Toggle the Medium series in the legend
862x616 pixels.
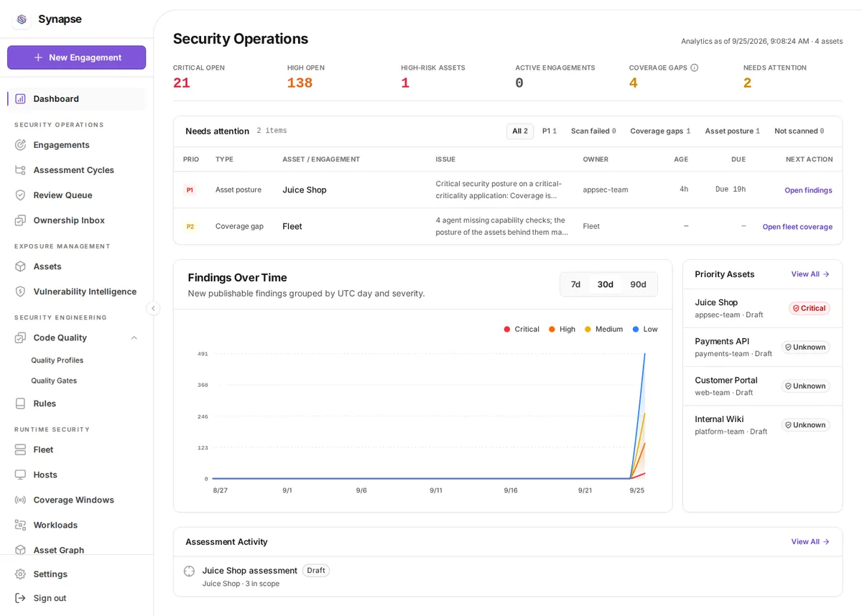coord(603,329)
